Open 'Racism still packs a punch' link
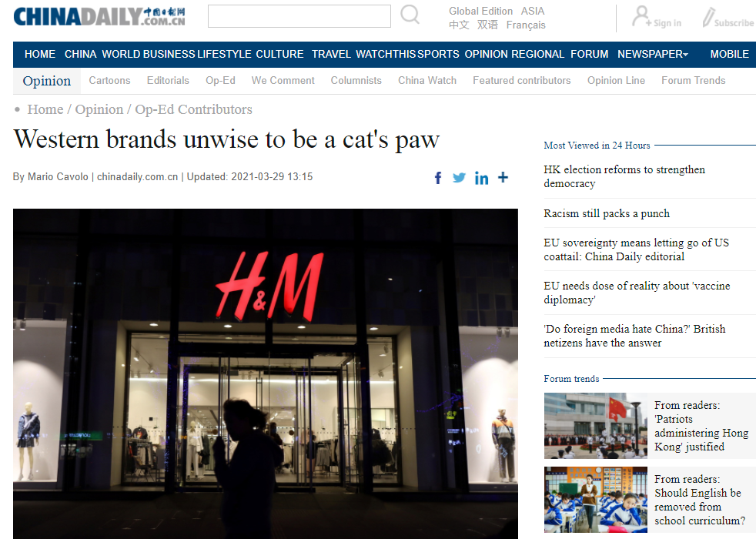Viewport: 756px width, 539px height. coord(607,213)
